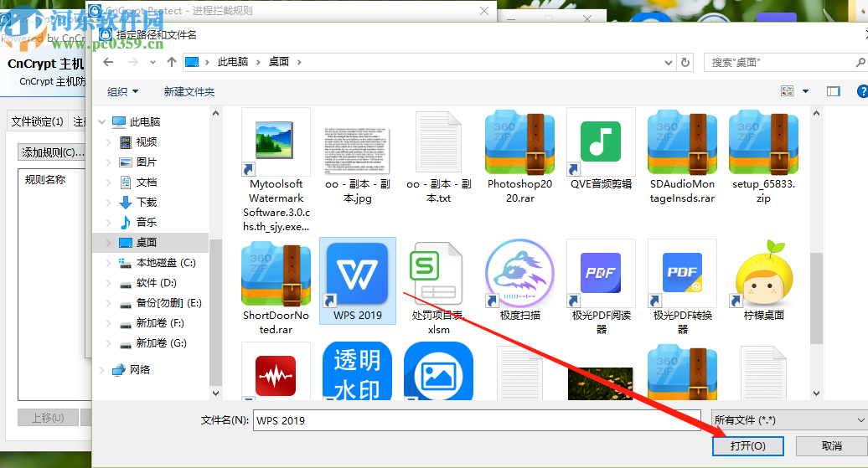This screenshot has height=468, width=868.
Task: Select the Photoshop2020.rar archive
Action: tap(519, 157)
